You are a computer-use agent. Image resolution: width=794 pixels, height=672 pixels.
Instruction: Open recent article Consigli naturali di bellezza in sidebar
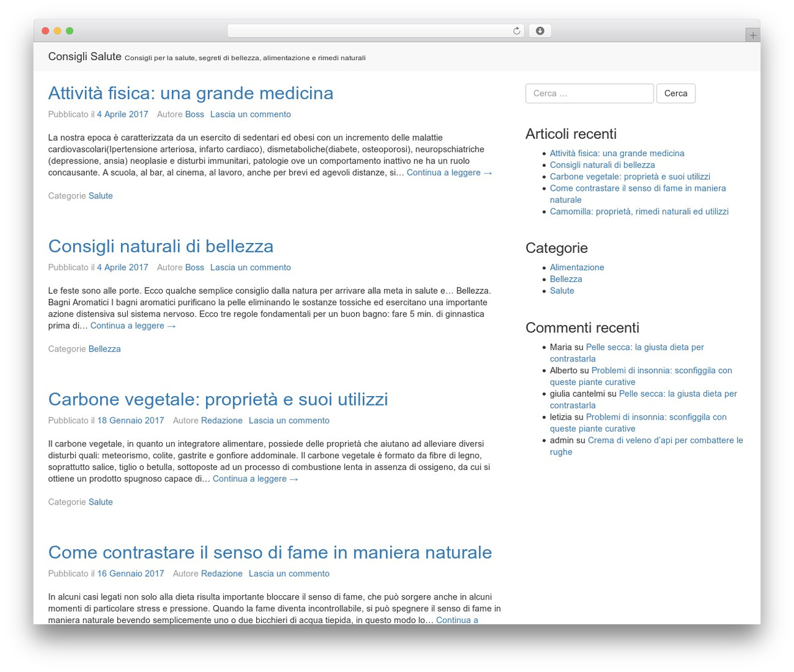602,165
